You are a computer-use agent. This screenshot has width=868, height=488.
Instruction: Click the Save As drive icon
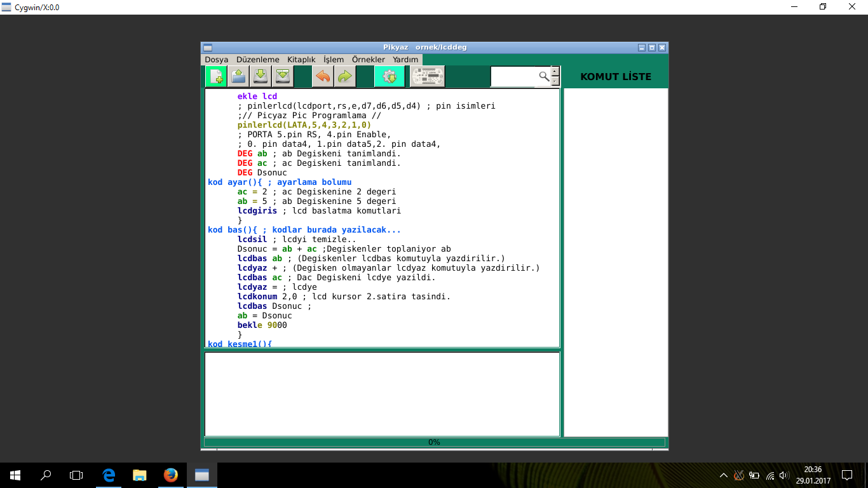[283, 76]
